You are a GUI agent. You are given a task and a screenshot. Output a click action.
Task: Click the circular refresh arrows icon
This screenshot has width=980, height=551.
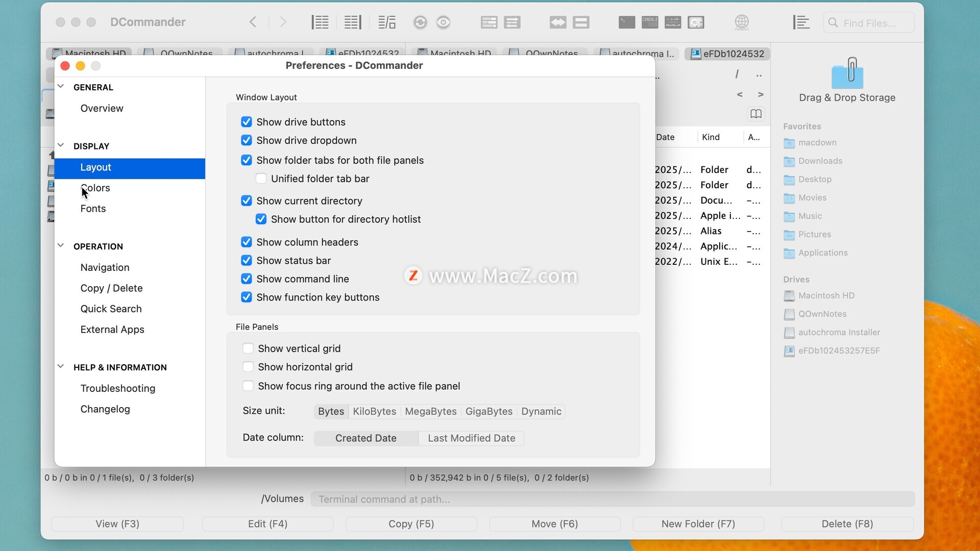pyautogui.click(x=420, y=22)
